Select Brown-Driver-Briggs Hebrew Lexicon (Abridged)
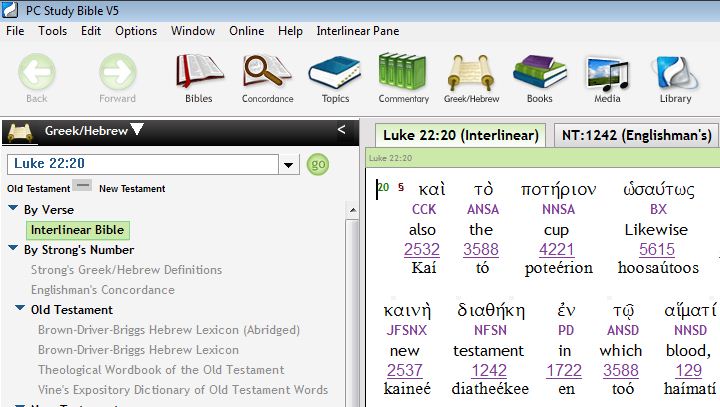 [x=169, y=330]
